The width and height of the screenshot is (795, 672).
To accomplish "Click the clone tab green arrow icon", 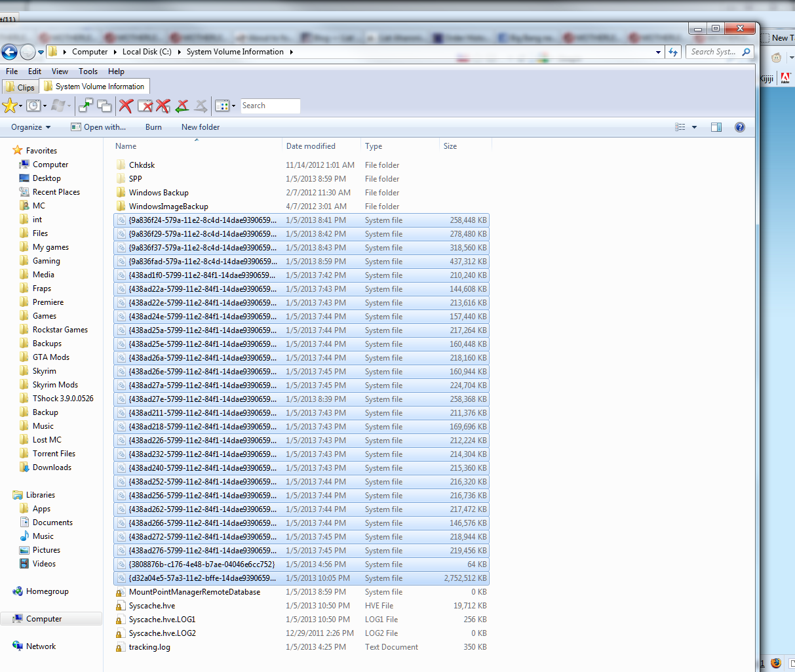I will tap(85, 106).
